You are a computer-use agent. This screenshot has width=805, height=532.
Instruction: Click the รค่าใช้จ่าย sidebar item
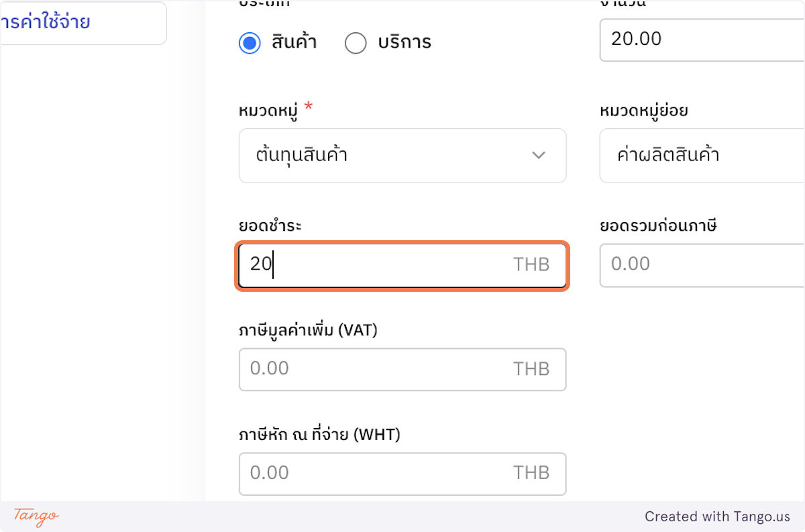47,22
